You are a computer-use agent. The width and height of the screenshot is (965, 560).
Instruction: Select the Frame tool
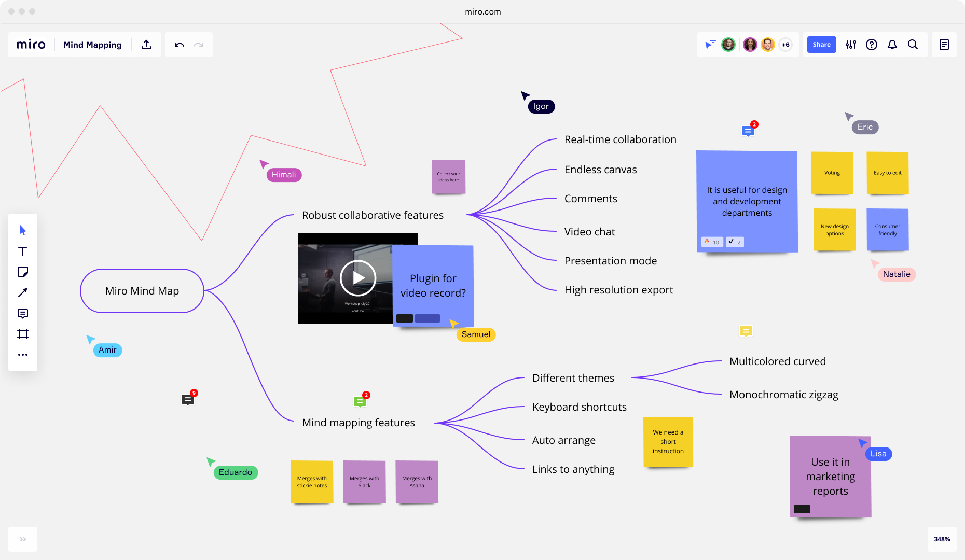[x=23, y=334]
